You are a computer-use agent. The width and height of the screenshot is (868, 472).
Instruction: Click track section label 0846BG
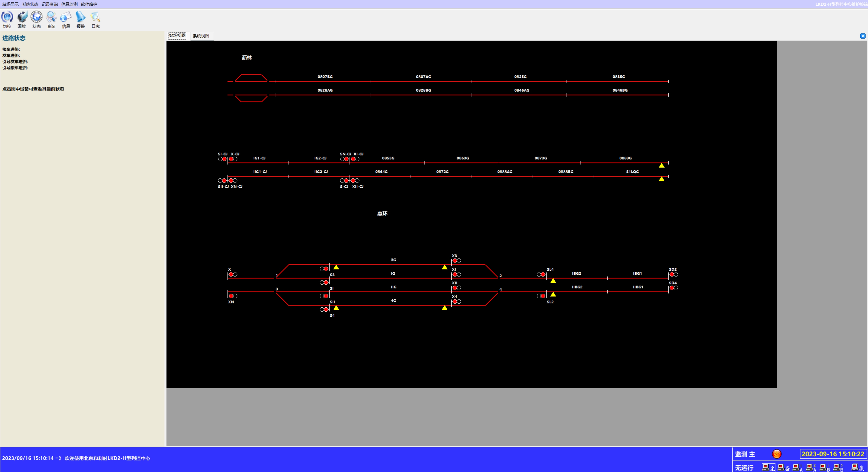pyautogui.click(x=620, y=90)
